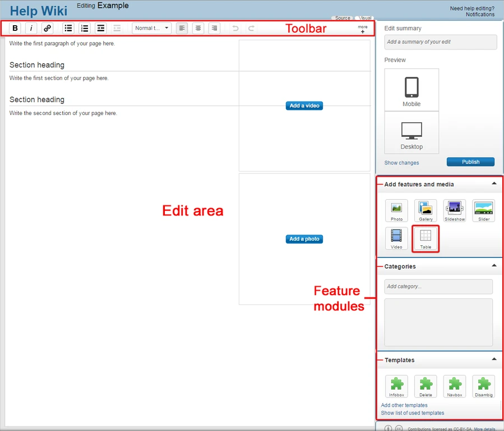Click the insert link icon
This screenshot has height=431, width=504.
(48, 28)
